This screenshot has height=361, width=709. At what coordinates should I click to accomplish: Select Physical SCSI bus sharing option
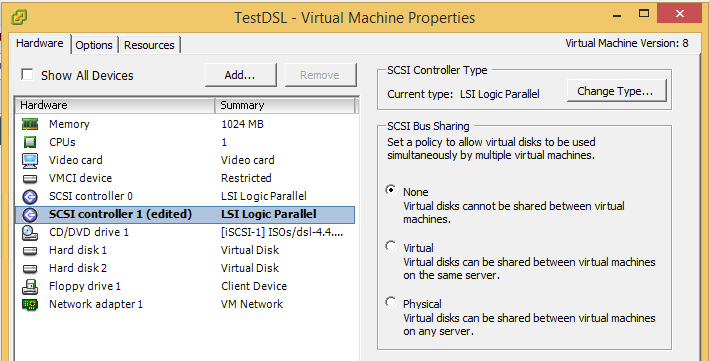(x=391, y=302)
